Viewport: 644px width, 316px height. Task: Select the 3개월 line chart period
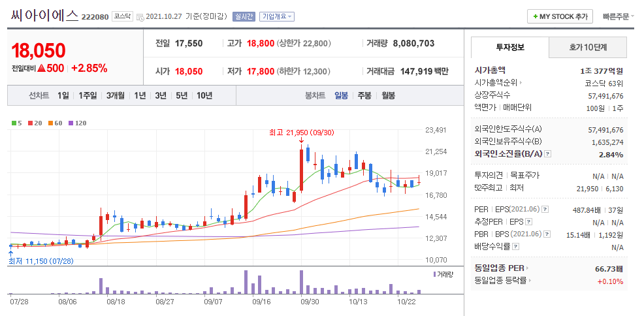[116, 95]
